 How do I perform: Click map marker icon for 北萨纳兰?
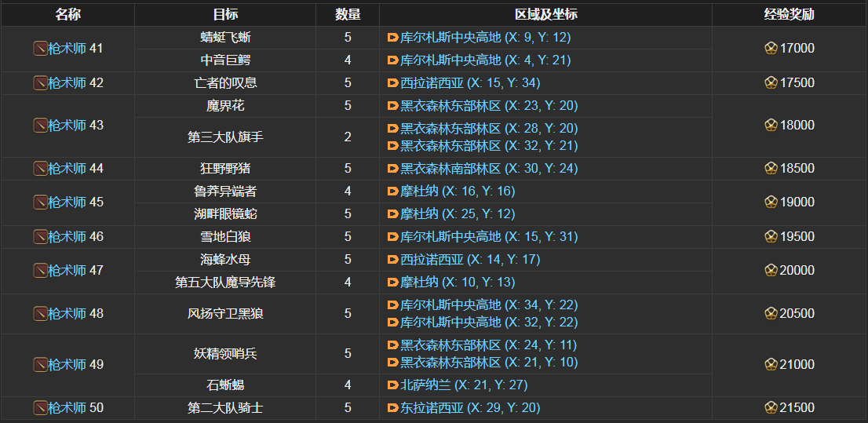tap(392, 385)
